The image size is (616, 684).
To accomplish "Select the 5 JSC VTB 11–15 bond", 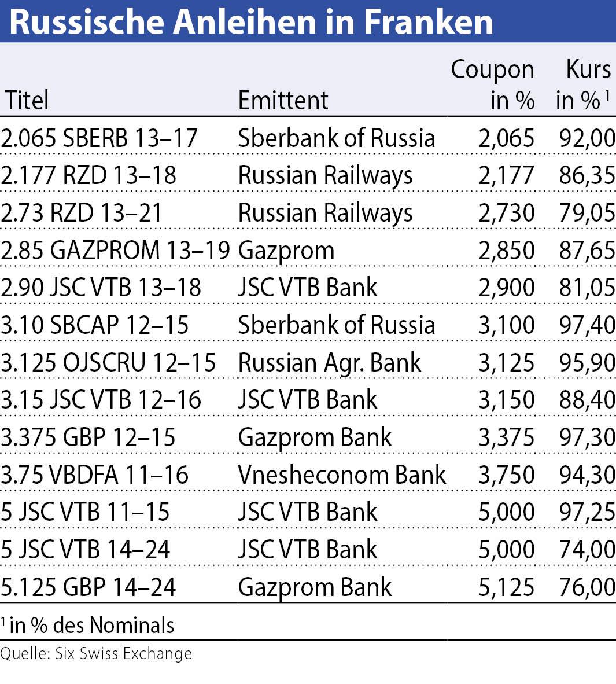I will point(85,512).
